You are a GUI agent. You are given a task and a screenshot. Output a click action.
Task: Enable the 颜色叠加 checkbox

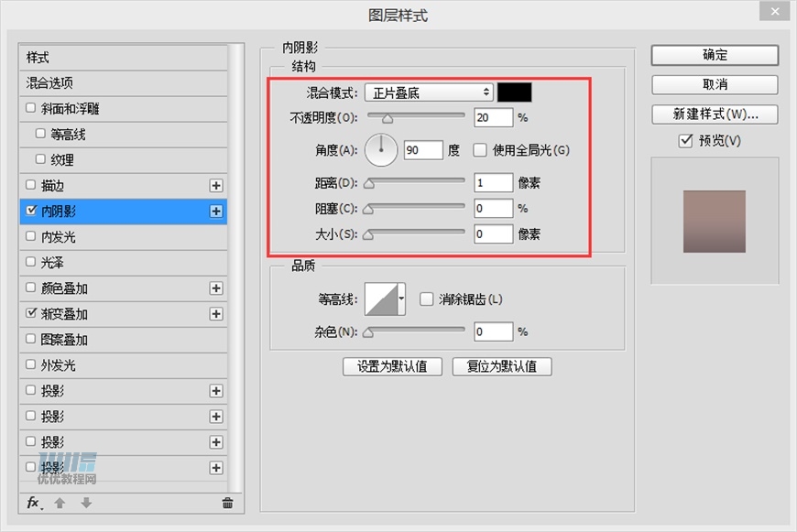coord(30,288)
